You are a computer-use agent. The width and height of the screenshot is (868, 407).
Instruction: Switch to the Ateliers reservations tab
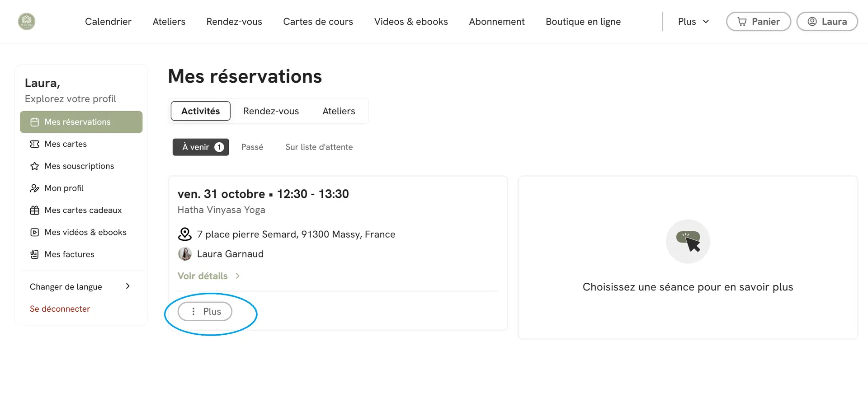point(339,111)
